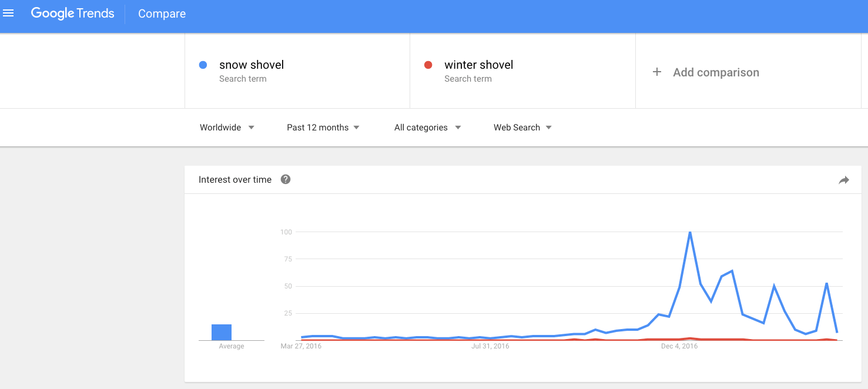Click the Add comparison button

[716, 72]
